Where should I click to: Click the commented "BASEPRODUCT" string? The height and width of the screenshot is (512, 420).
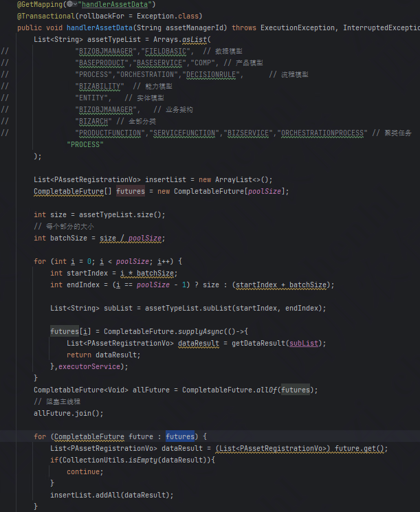point(102,63)
